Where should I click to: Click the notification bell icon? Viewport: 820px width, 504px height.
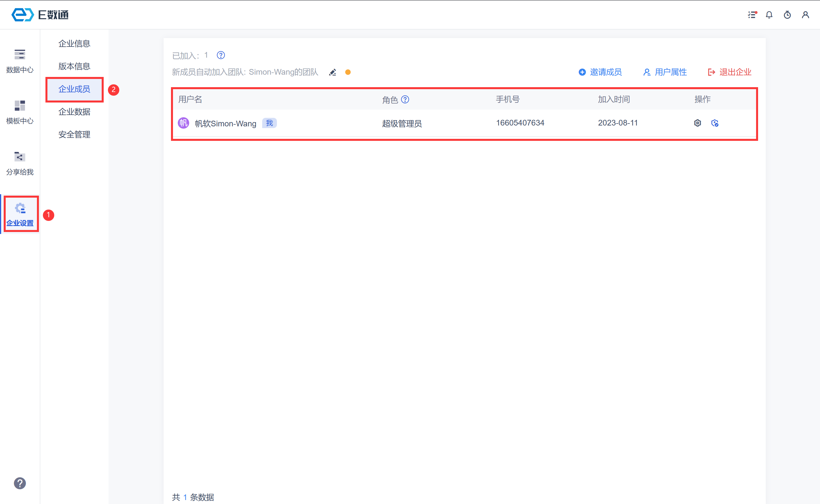pyautogui.click(x=769, y=15)
